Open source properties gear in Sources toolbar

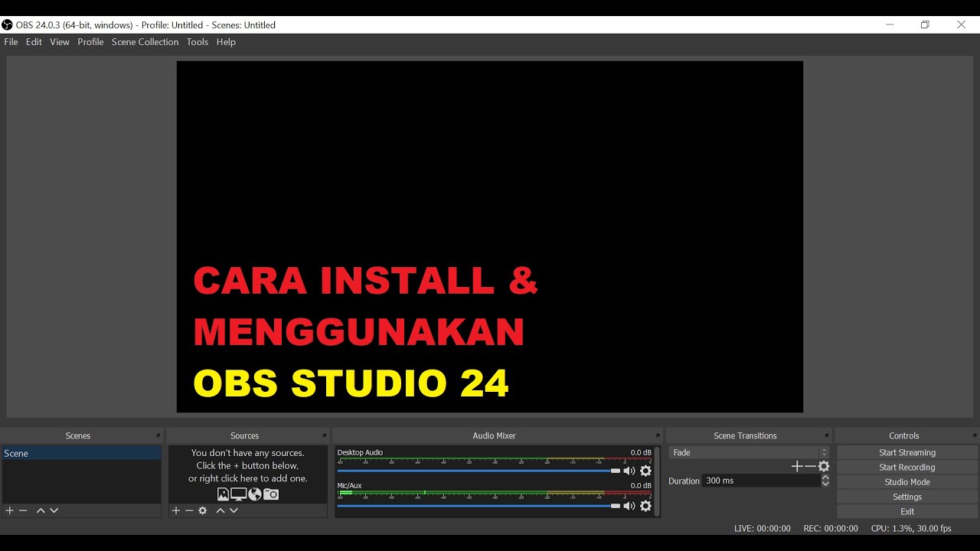(x=203, y=510)
